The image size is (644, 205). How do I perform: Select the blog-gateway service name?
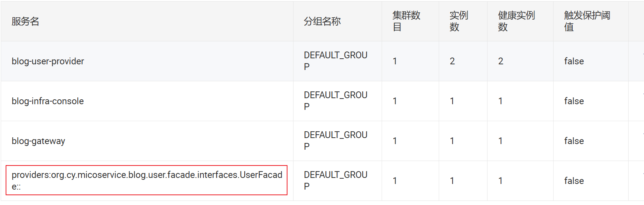(38, 141)
